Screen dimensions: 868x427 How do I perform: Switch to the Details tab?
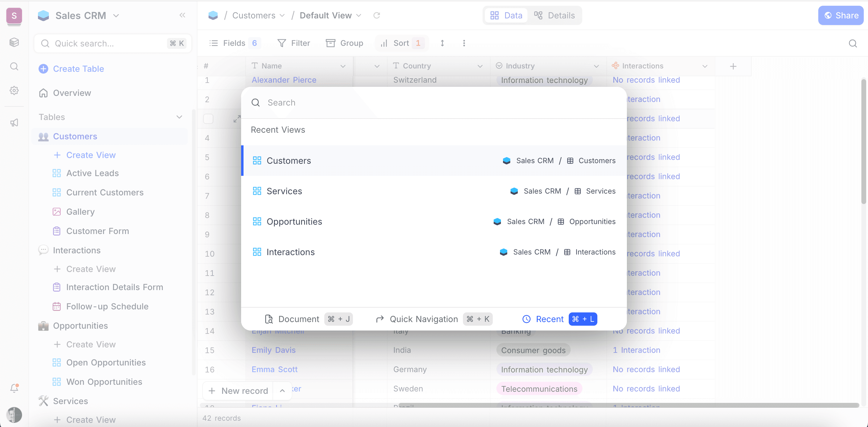[554, 15]
